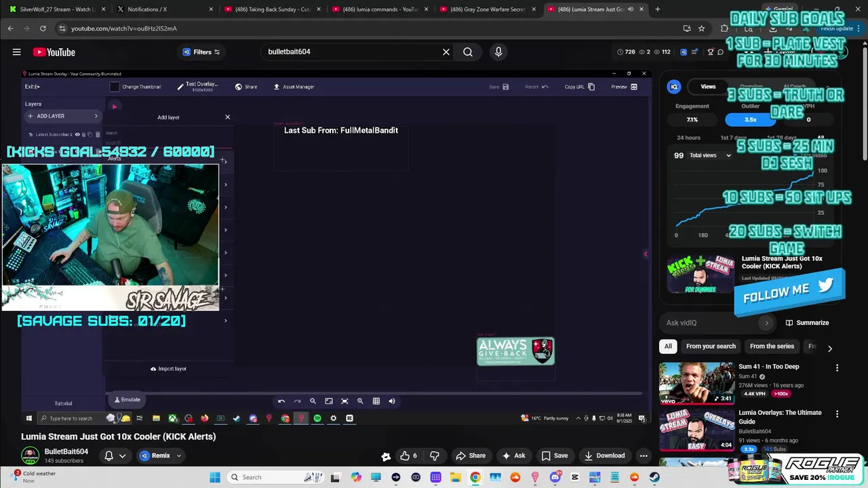The width and height of the screenshot is (868, 488).
Task: Open the Windows Start menu
Action: tap(214, 477)
